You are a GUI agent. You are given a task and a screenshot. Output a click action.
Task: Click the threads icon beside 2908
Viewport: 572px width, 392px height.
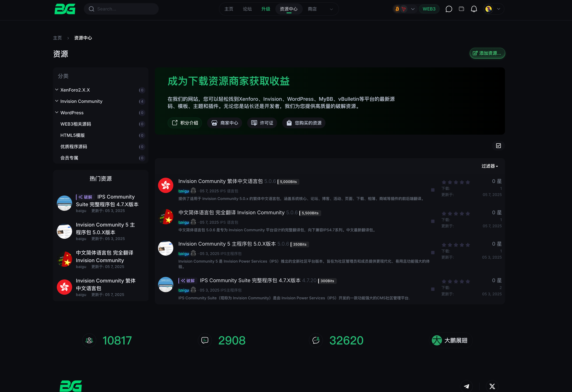click(x=205, y=340)
